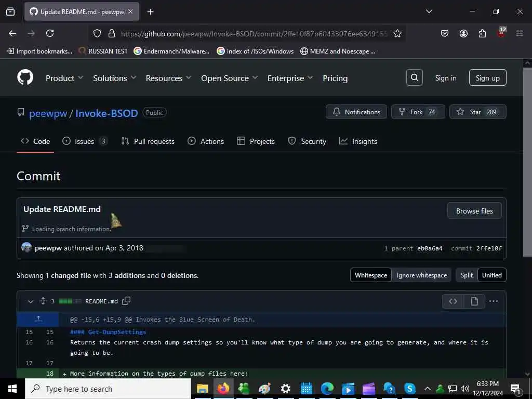
Task: Click the Windows search box
Action: pyautogui.click(x=108, y=389)
